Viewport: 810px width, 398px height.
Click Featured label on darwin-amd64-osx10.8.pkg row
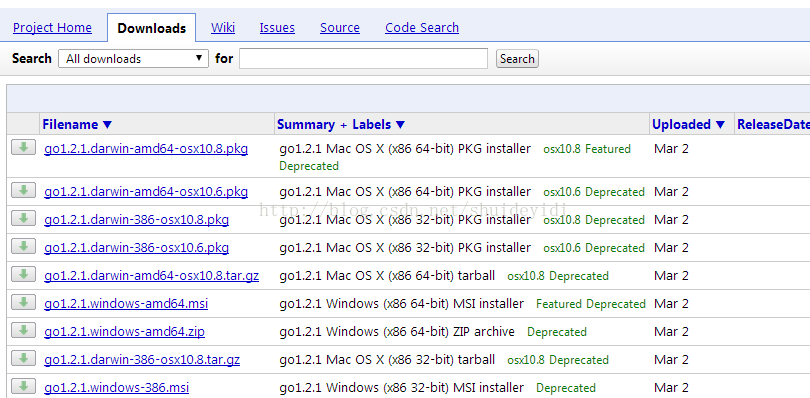pyautogui.click(x=608, y=149)
